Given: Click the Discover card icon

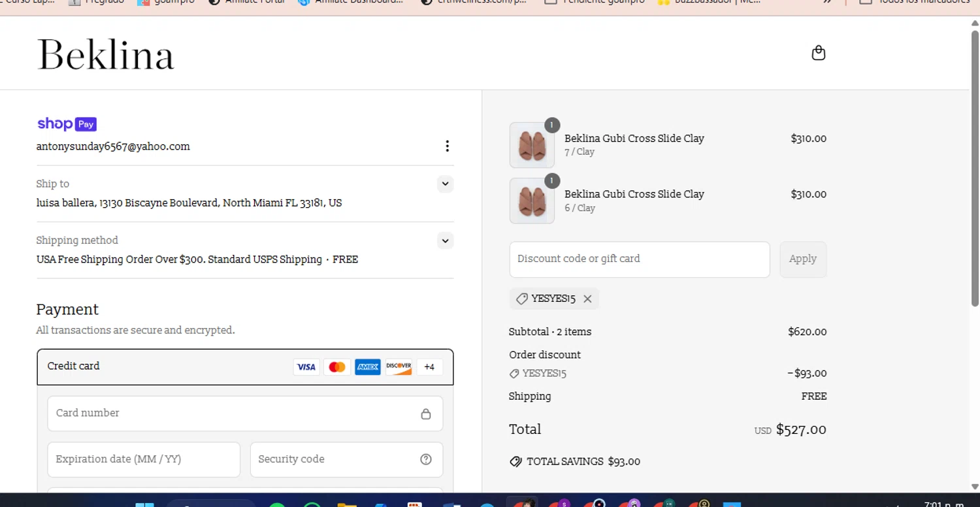Looking at the screenshot, I should point(399,367).
